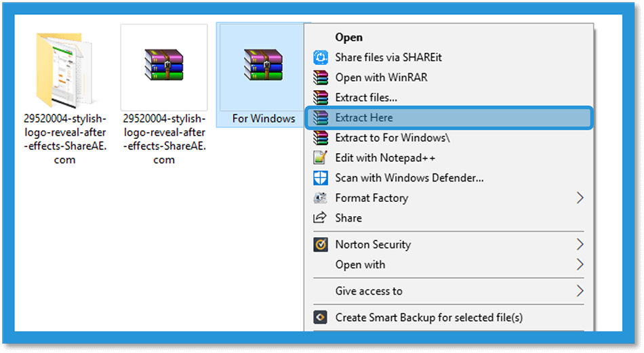This screenshot has height=353, width=644.
Task: Click WinRAR icon beside Extract Here
Action: (x=321, y=118)
